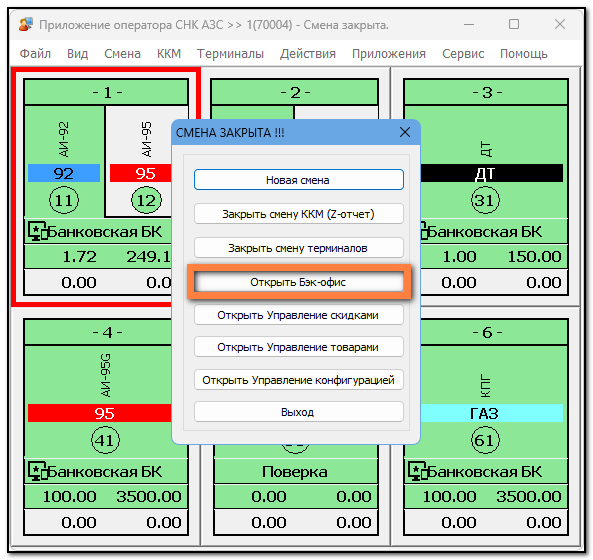Viewport: 593px width, 560px height.
Task: Click the black 'ДТ' fuel label
Action: pyautogui.click(x=492, y=173)
